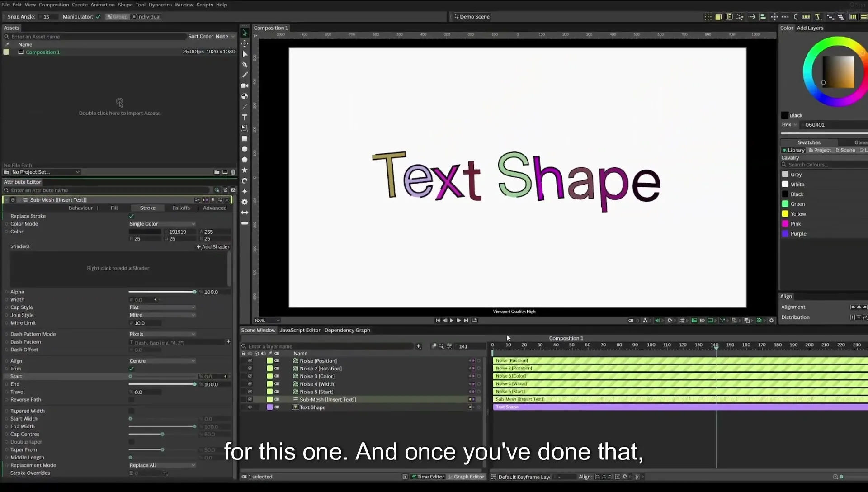This screenshot has width=868, height=492.
Task: Select the Pen tool in the toolbar
Action: [x=245, y=65]
